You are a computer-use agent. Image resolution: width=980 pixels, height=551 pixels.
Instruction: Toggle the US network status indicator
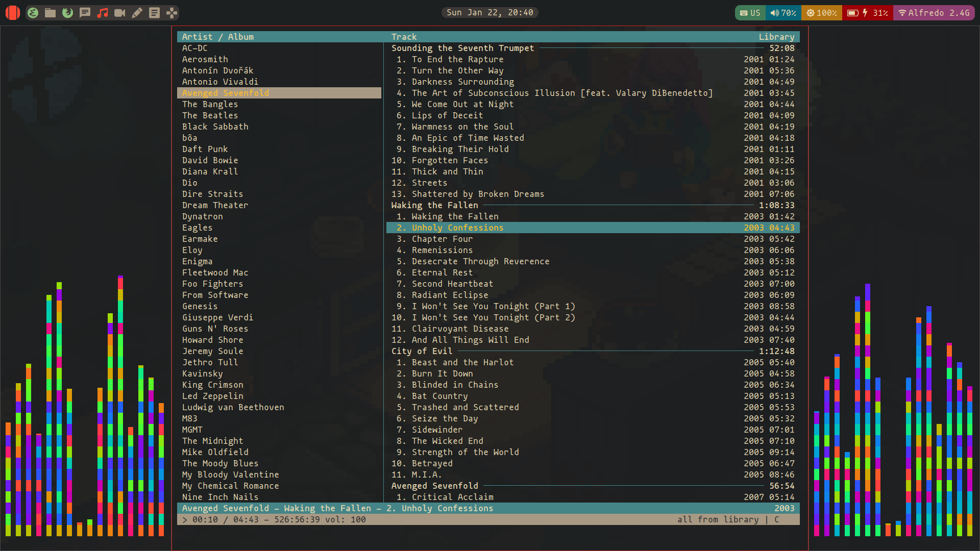(x=749, y=12)
